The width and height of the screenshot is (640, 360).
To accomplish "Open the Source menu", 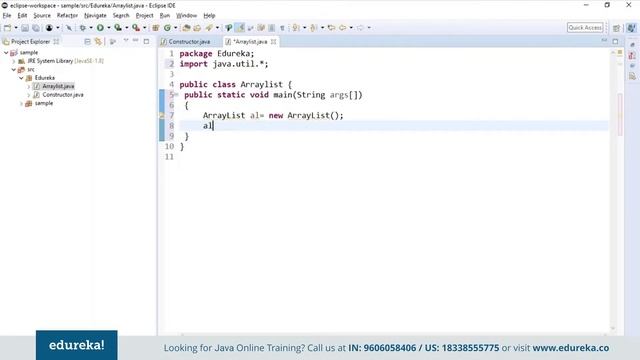I will tap(42, 16).
